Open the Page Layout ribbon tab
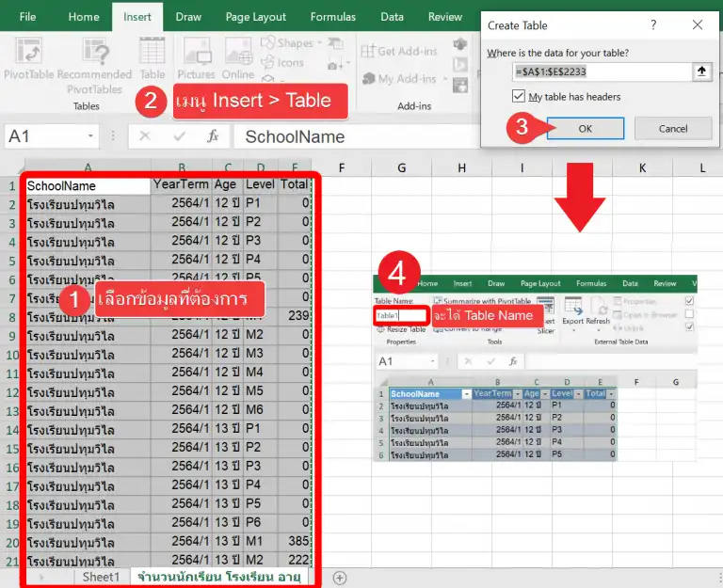 pyautogui.click(x=256, y=17)
